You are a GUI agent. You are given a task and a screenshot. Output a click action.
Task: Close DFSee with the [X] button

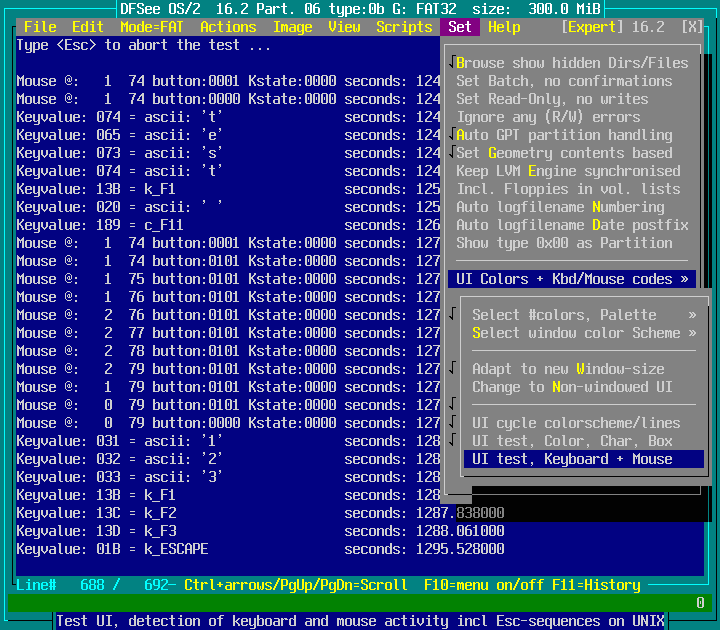(691, 27)
